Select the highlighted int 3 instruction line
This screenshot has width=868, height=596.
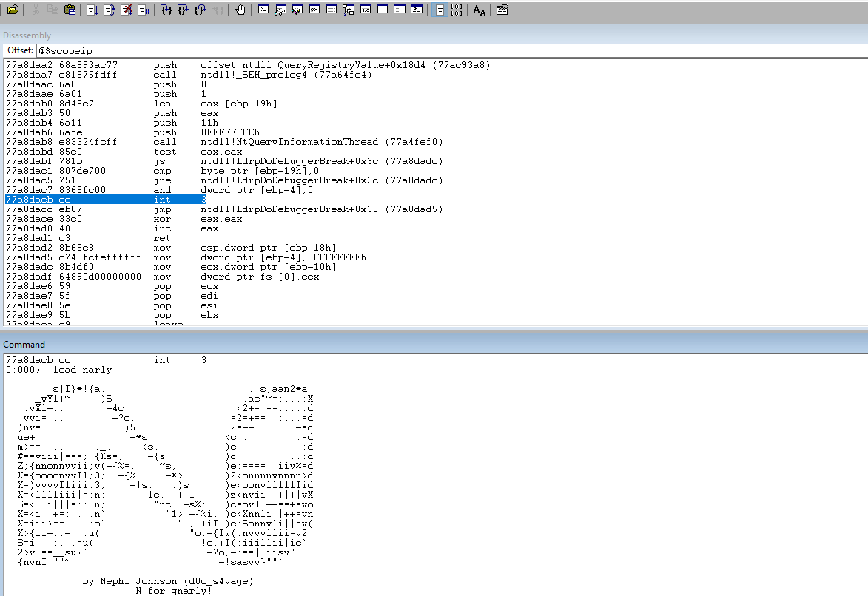click(105, 200)
